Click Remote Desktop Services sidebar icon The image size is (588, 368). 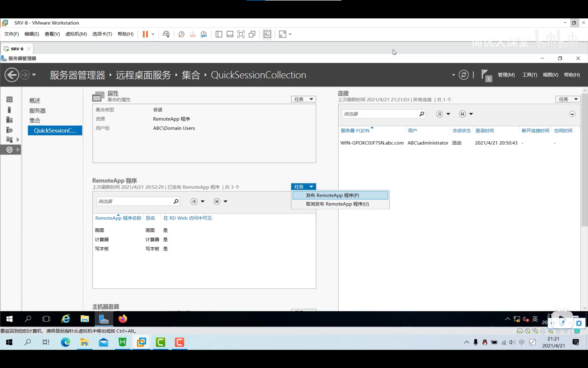coord(9,150)
